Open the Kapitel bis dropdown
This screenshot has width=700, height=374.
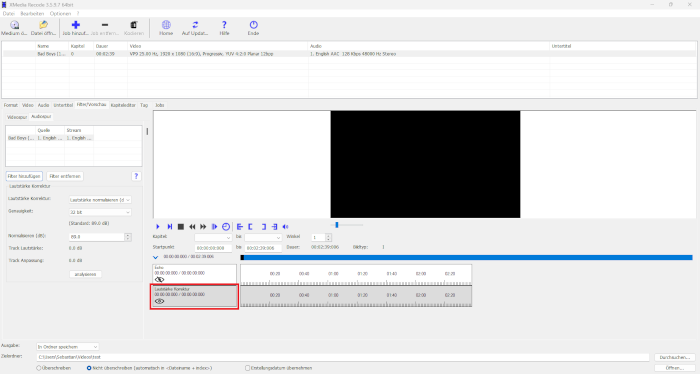(263, 237)
